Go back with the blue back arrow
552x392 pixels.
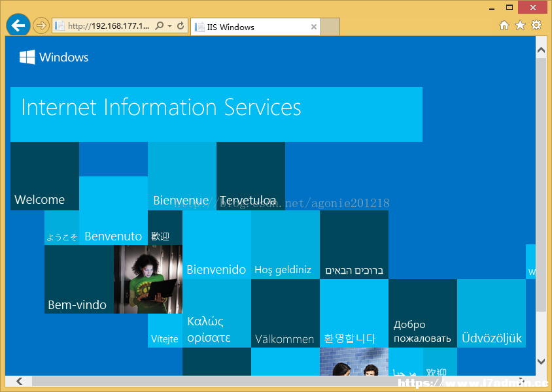coord(18,25)
